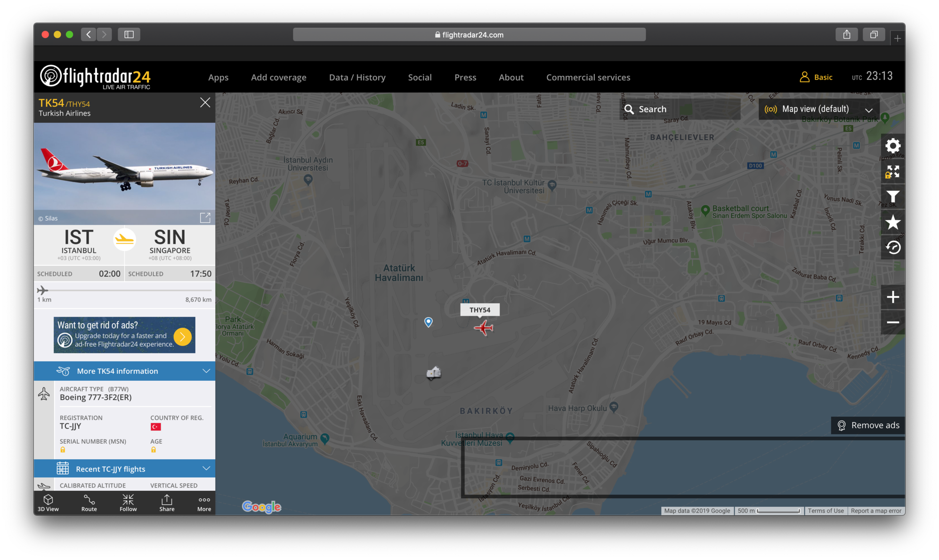Follow the TK54 aircraft
This screenshot has height=560, width=939.
coord(128,503)
